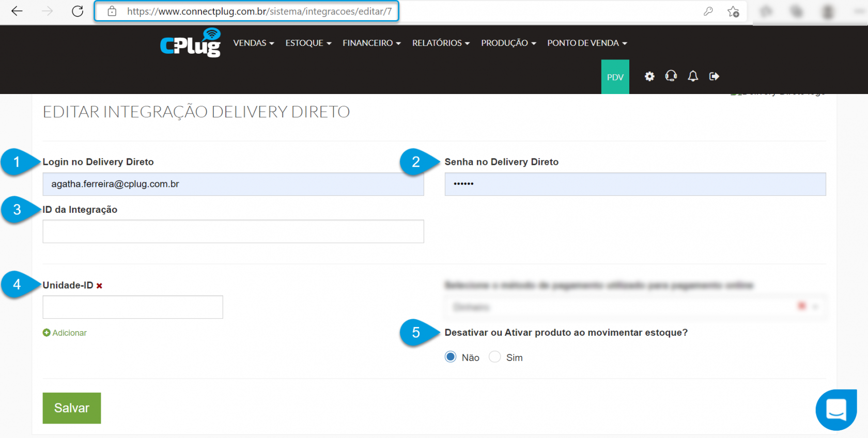Click the CPlug logo
Screen dimensions: 868x438
[191, 43]
